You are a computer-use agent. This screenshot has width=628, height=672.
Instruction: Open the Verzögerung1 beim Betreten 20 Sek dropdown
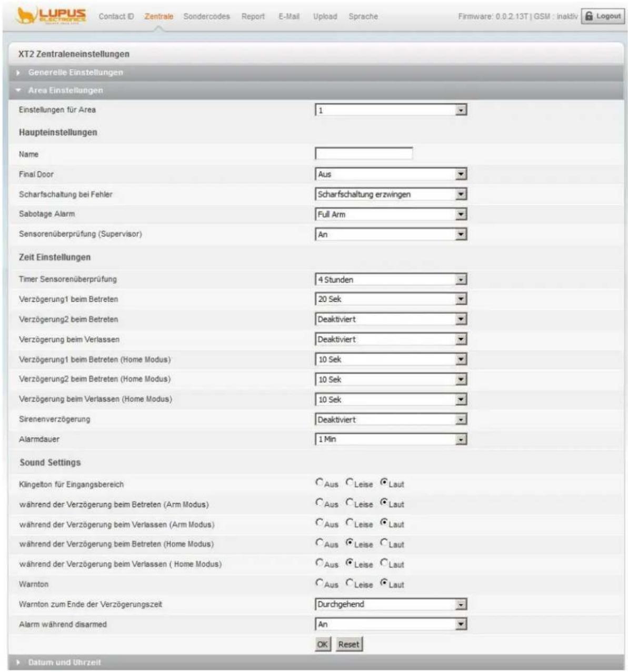point(391,299)
